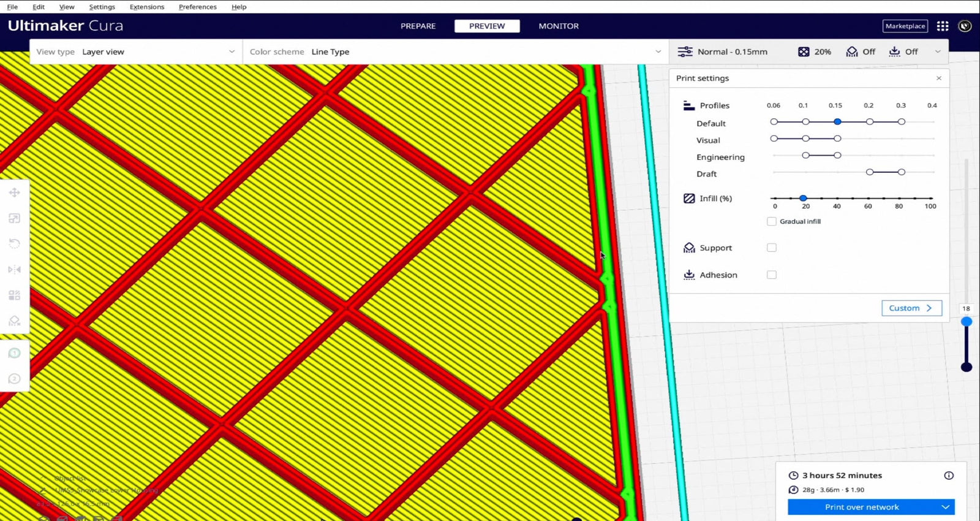This screenshot has width=980, height=521.
Task: Enable the Gradual infill checkbox
Action: (x=772, y=222)
